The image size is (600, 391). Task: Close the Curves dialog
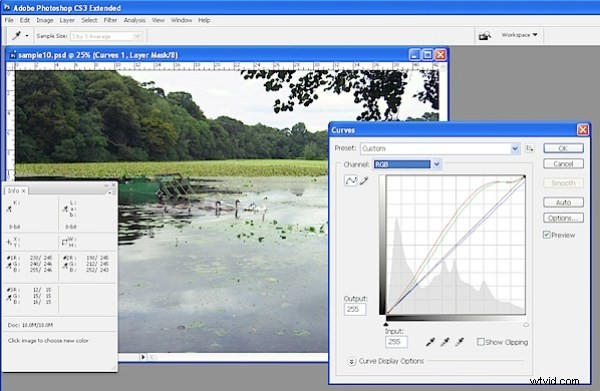583,130
